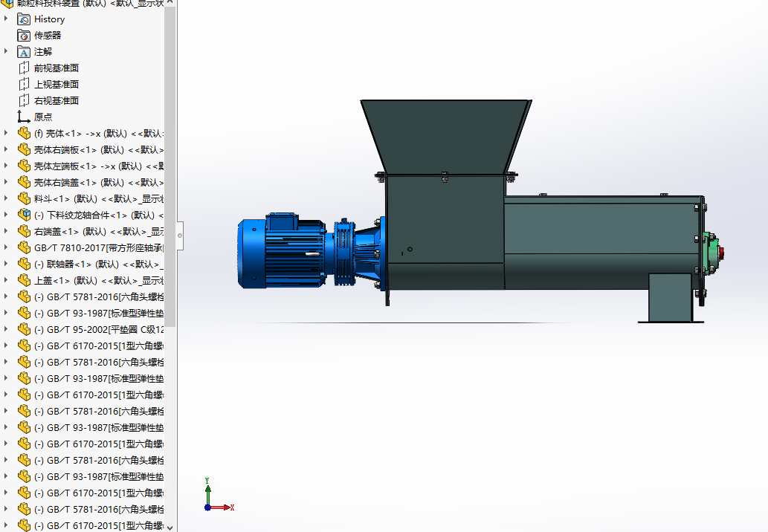
Task: Click the feature tree vertical scrollbar thumb
Action: coord(170,166)
